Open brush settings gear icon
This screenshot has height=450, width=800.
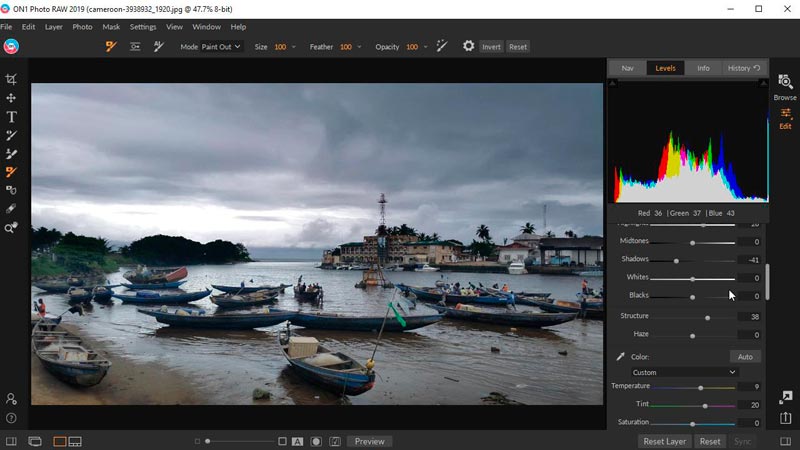pyautogui.click(x=468, y=46)
